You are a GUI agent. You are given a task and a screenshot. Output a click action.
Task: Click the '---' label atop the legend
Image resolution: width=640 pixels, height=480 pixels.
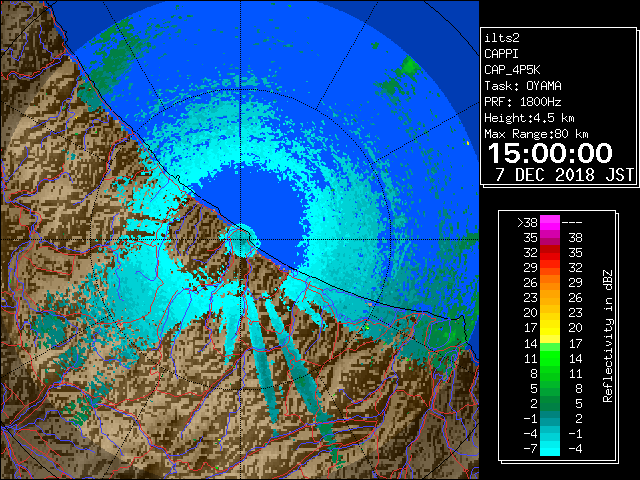[x=572, y=223]
